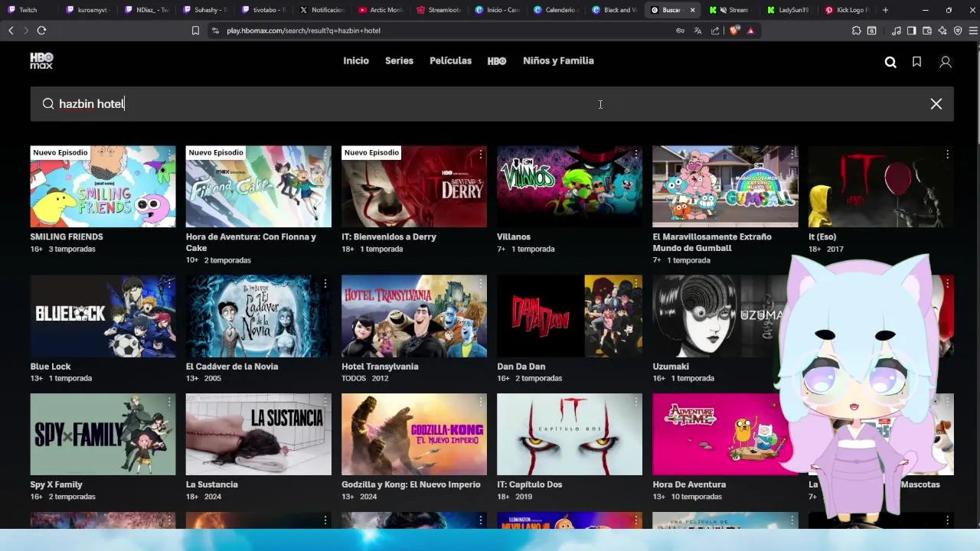980x551 pixels.
Task: Switch to the LadySun19 tab
Action: pyautogui.click(x=787, y=10)
